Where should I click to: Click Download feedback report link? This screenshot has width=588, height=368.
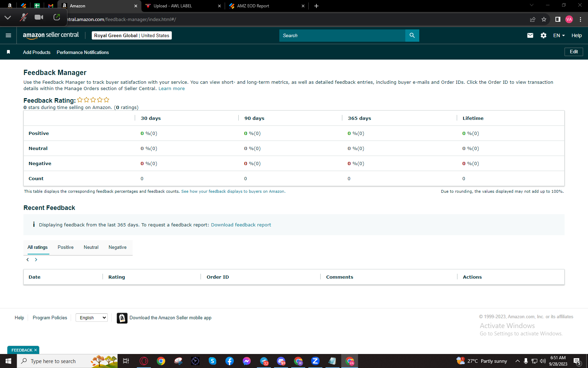(241, 225)
